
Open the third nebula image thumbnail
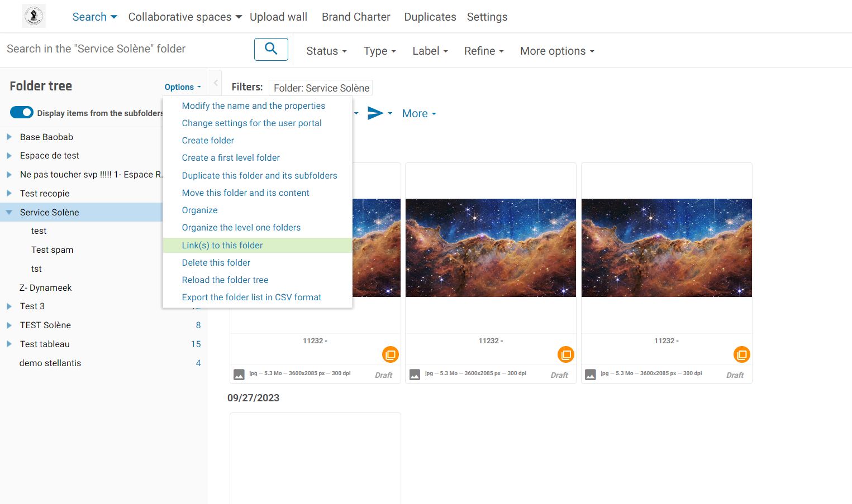coord(667,248)
